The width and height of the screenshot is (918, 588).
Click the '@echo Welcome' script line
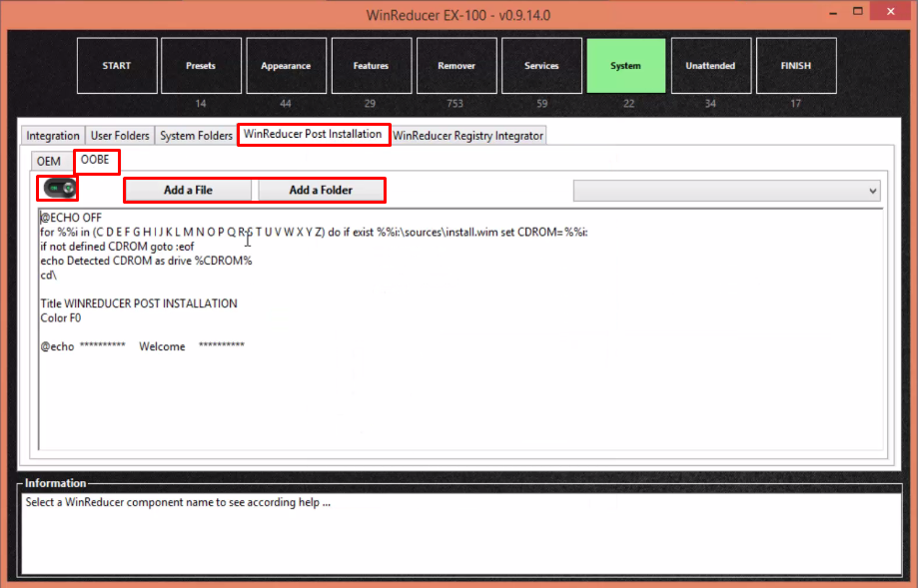[x=142, y=346]
